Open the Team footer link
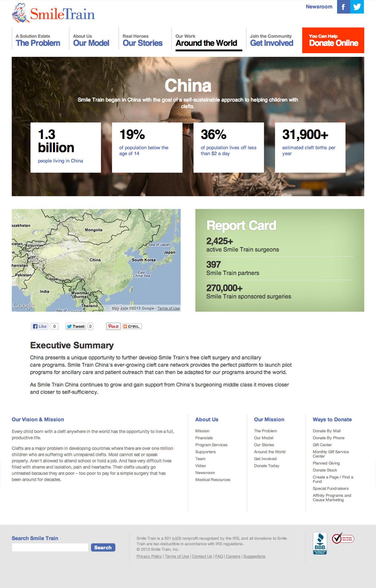 click(x=200, y=458)
